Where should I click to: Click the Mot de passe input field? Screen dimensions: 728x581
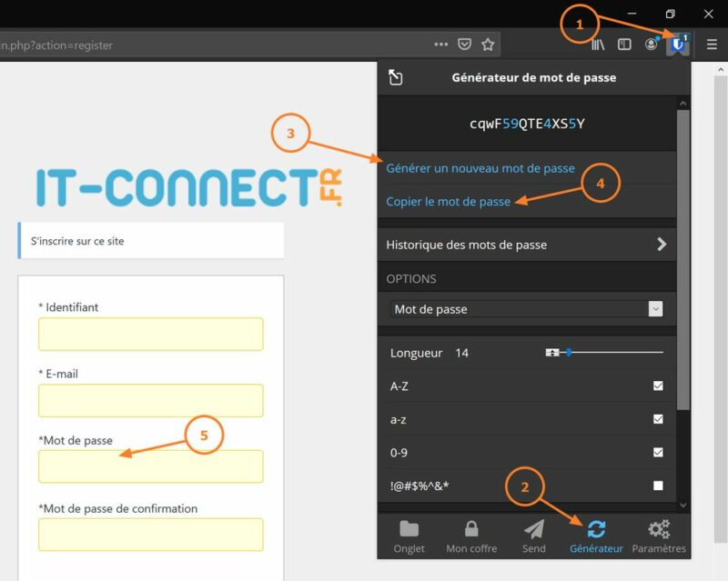[x=151, y=466]
